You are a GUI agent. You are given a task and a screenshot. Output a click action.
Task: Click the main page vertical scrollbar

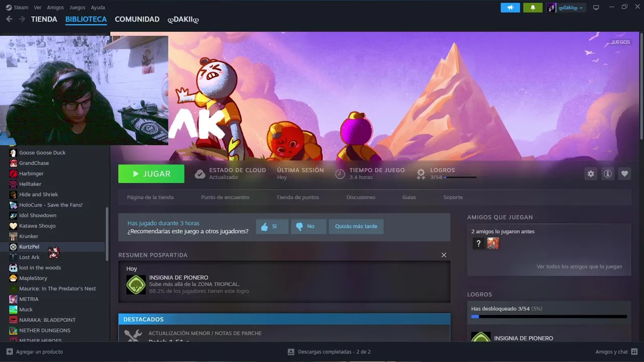tap(641, 87)
